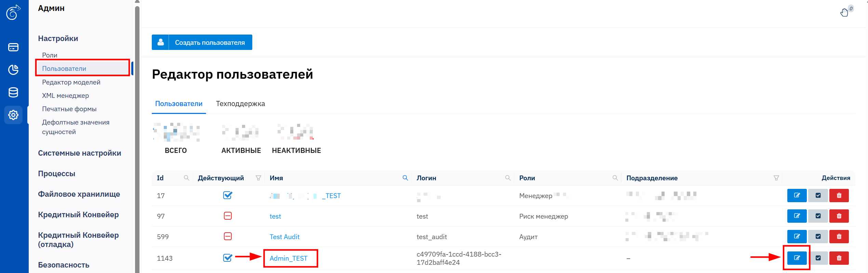The height and width of the screenshot is (273, 868).
Task: Expand the Системные настройки section
Action: (79, 153)
